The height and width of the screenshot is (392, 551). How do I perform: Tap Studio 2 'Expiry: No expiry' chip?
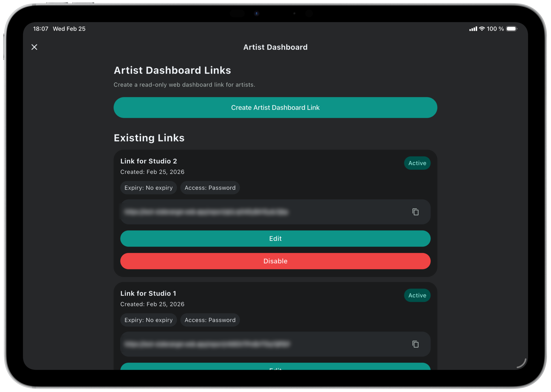coord(148,188)
